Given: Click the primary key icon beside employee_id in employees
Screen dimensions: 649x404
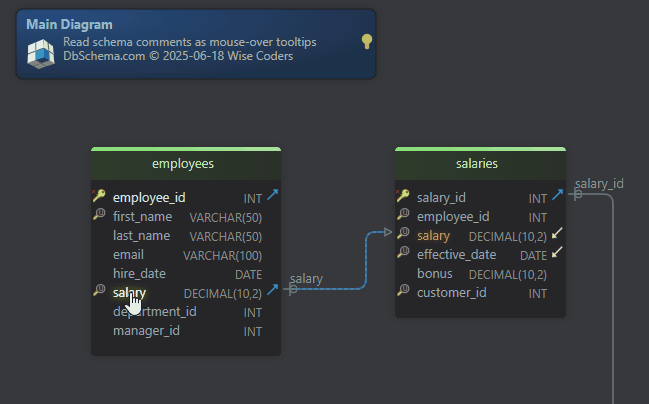Looking at the screenshot, I should pyautogui.click(x=99, y=196).
